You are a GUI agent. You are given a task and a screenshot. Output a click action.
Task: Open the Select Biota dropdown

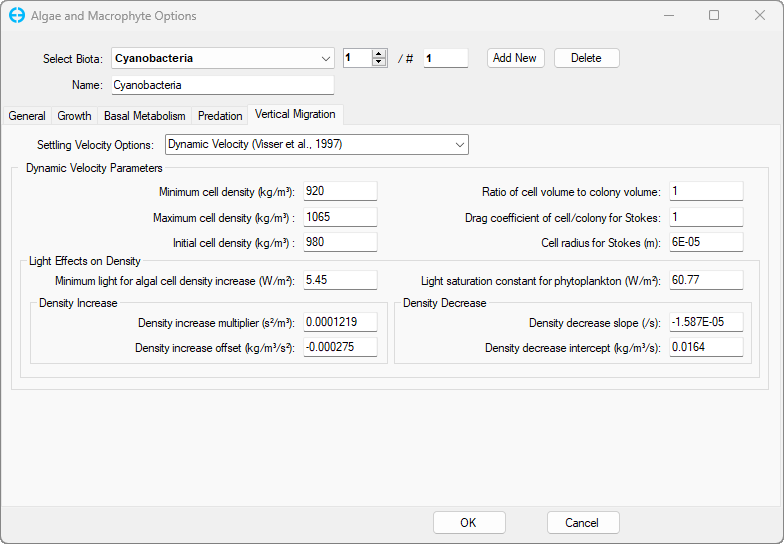326,58
